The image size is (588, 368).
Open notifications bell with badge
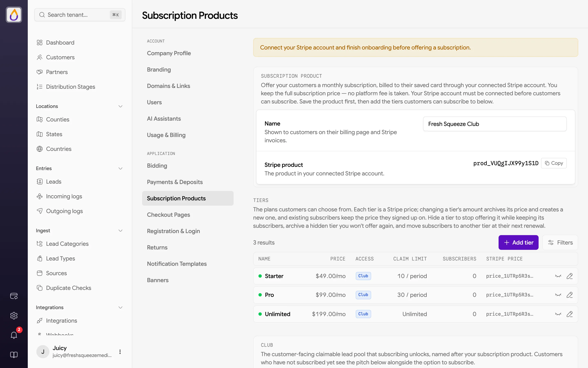coord(14,335)
